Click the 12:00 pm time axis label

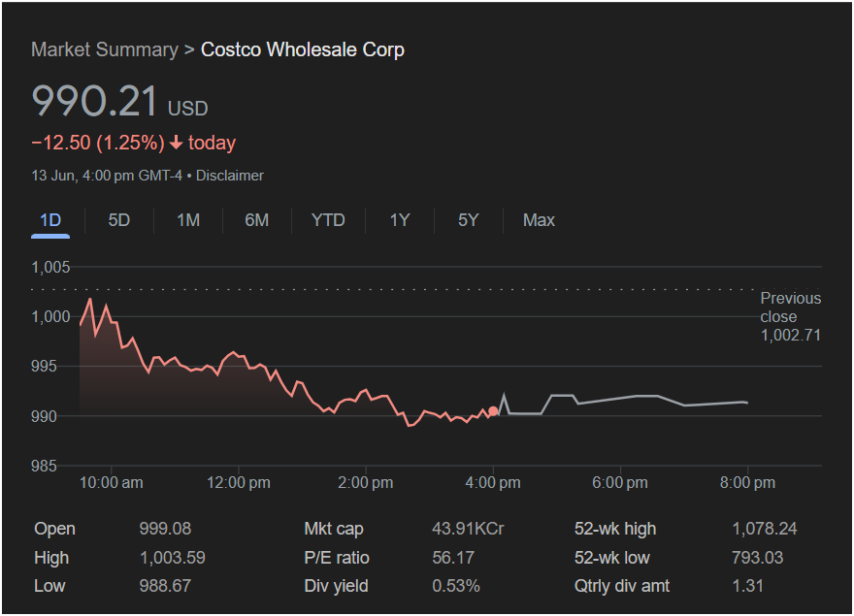coord(240,482)
